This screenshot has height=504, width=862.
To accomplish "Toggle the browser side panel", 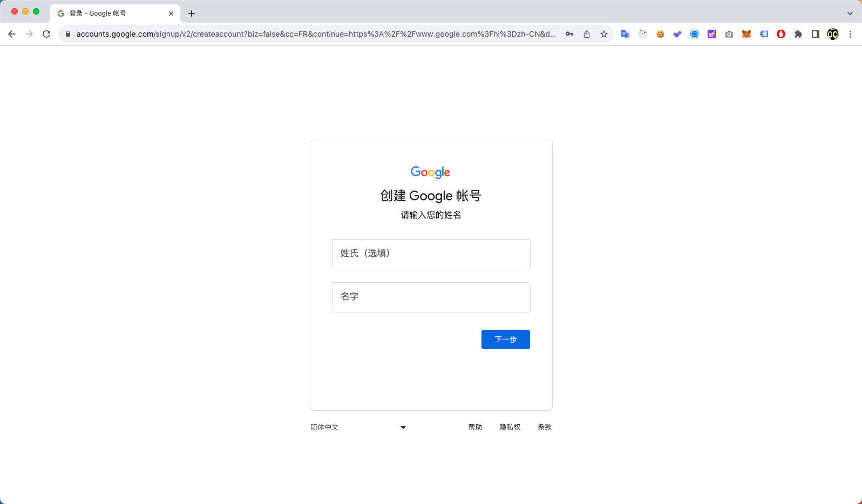I will click(x=816, y=34).
